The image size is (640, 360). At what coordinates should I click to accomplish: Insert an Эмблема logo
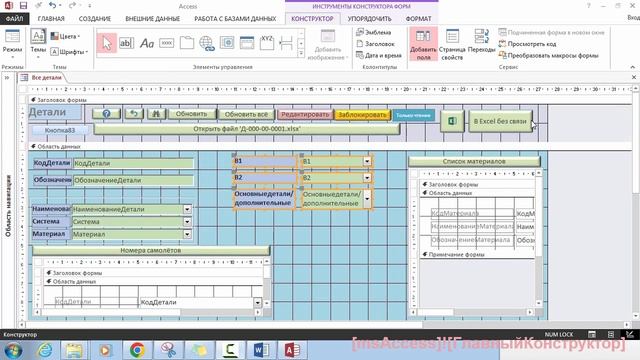373,32
